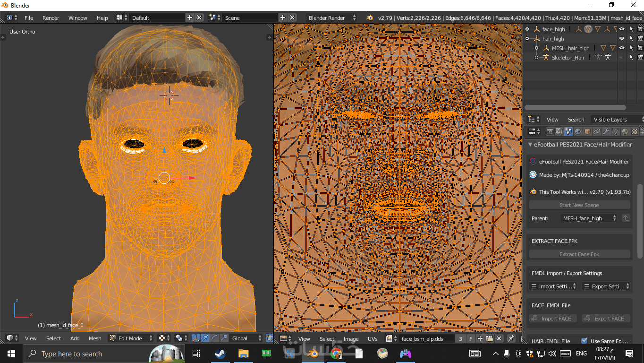This screenshot has width=644, height=363.
Task: Select the Scene properties tab icon
Action: pyautogui.click(x=568, y=131)
